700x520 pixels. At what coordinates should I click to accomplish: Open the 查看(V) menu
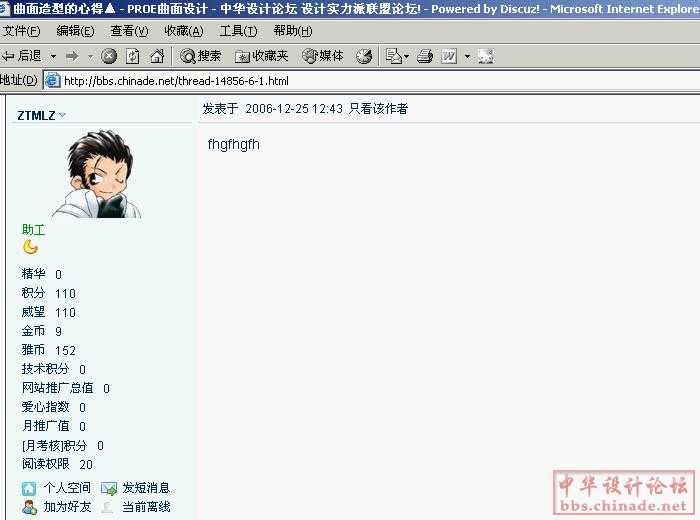pyautogui.click(x=129, y=31)
